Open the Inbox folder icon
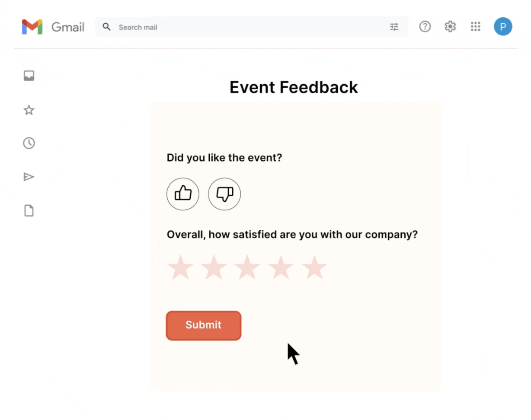This screenshot has width=531, height=420. 29,75
